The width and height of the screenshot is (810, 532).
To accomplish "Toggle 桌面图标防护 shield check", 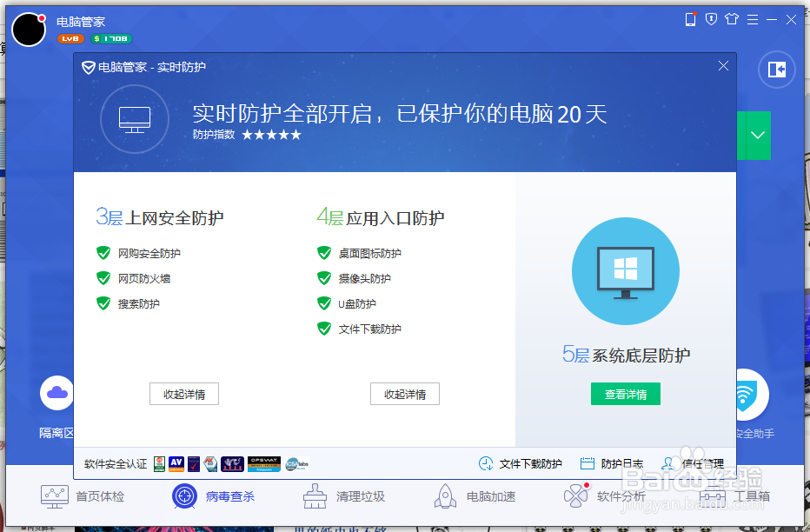I will pos(324,253).
